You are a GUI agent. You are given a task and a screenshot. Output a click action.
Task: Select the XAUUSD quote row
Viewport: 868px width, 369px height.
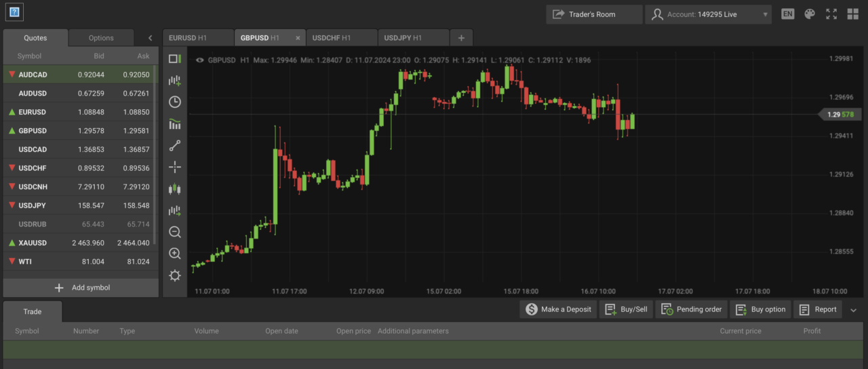pyautogui.click(x=79, y=243)
